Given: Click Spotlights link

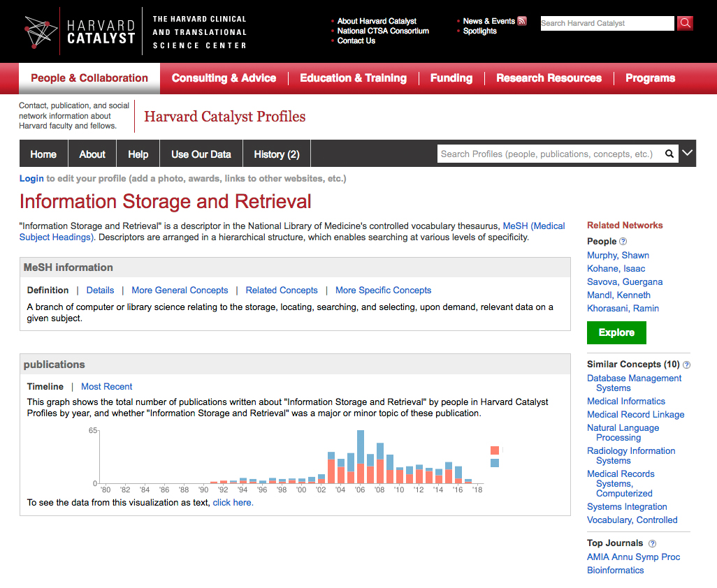Looking at the screenshot, I should (x=479, y=31).
